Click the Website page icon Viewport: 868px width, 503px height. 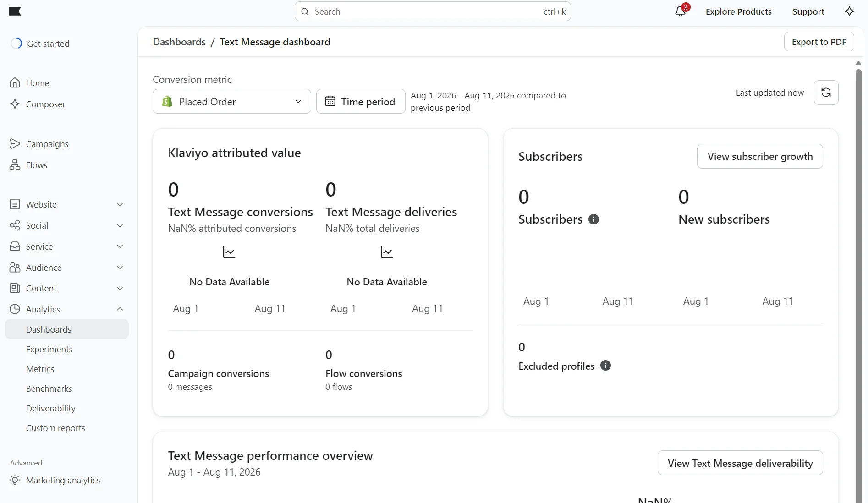15,204
